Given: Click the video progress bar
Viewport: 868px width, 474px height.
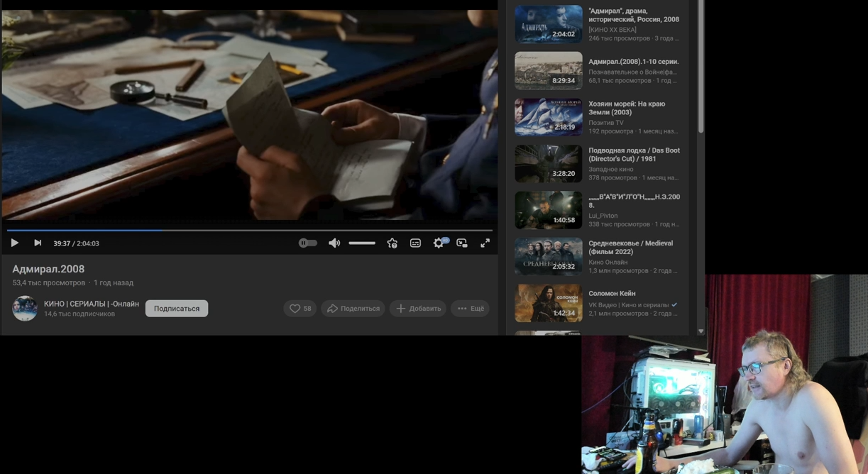Looking at the screenshot, I should coord(250,230).
